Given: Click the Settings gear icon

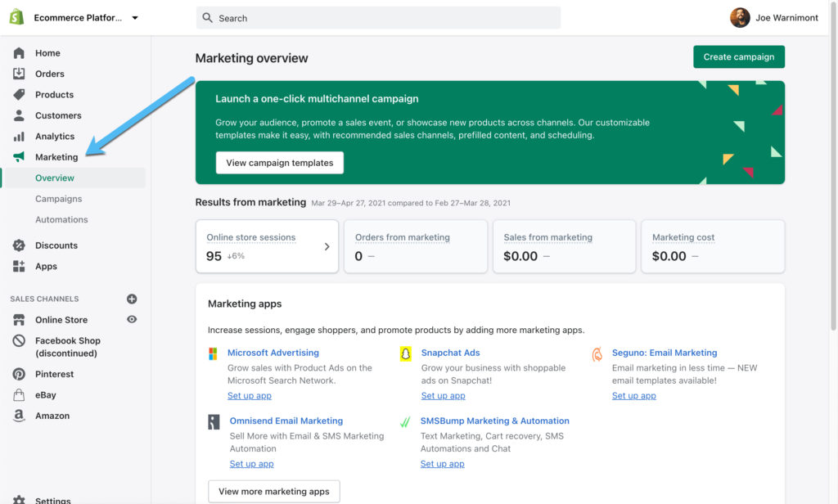Looking at the screenshot, I should (20, 500).
